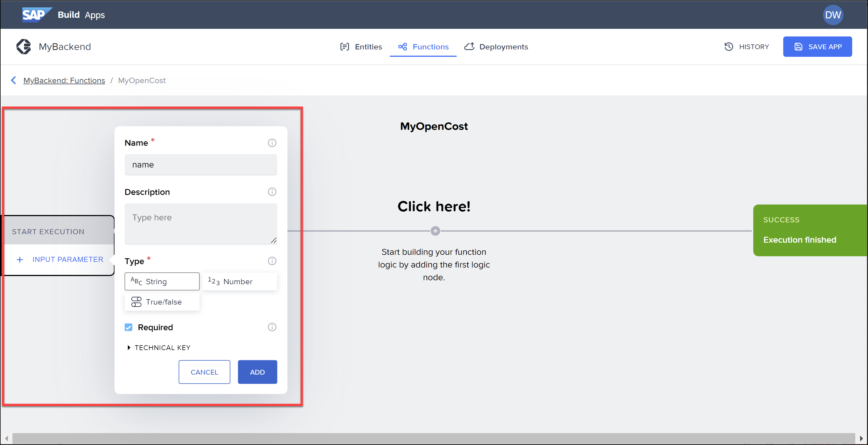Switch to the Entities tab
868x445 pixels.
pos(361,47)
